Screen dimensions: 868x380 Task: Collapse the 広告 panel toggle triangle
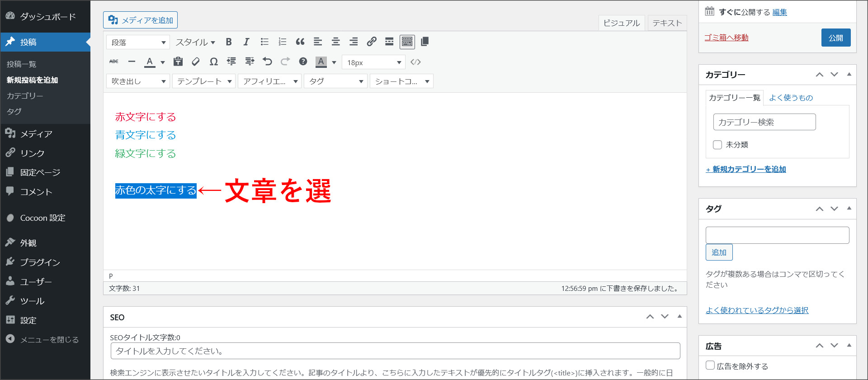click(849, 345)
